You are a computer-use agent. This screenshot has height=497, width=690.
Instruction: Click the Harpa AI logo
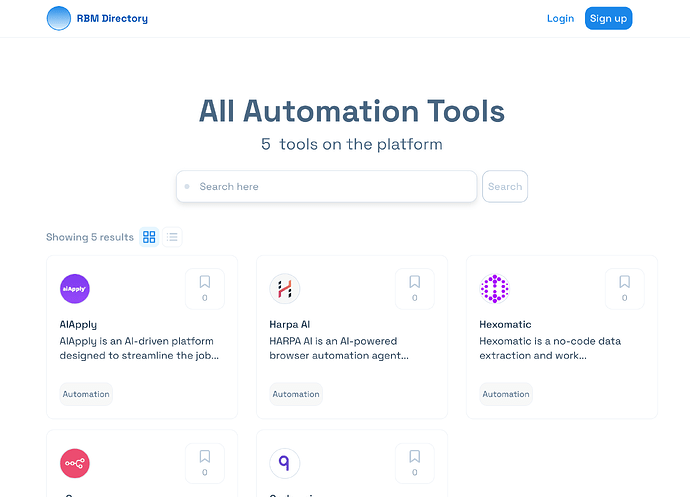(x=285, y=289)
